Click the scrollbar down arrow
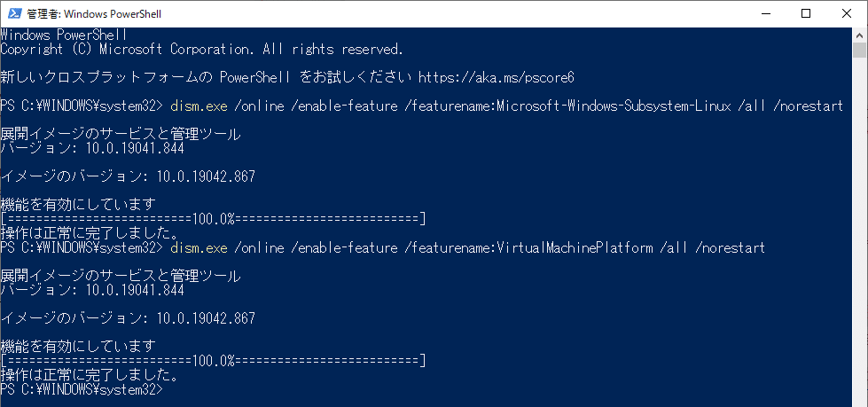868x407 pixels. click(860, 399)
